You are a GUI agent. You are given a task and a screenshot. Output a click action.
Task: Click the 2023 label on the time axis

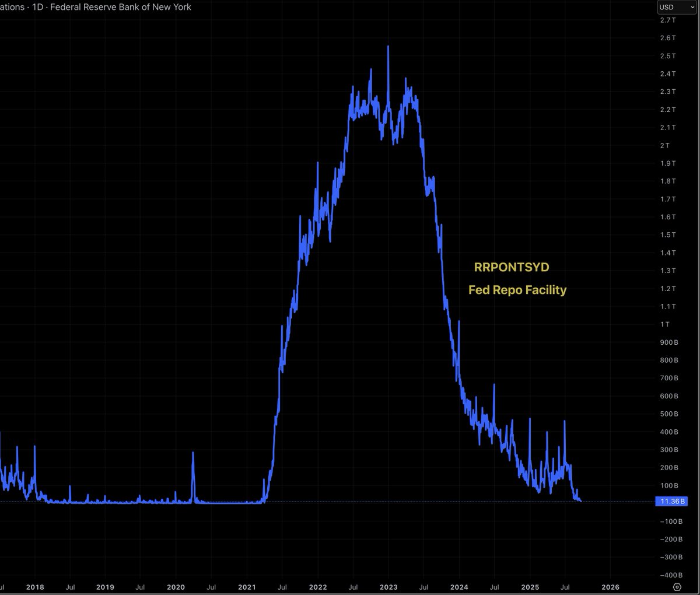point(388,587)
